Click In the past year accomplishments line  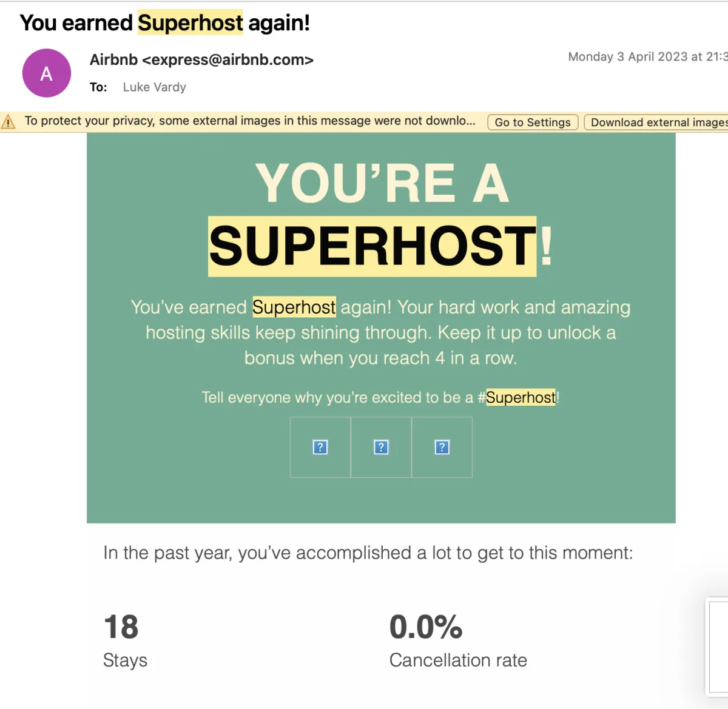[368, 553]
